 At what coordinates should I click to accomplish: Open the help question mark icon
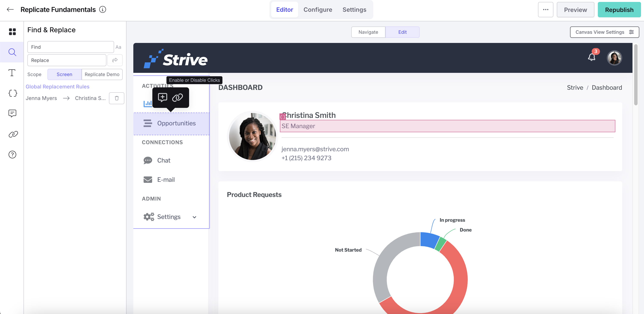point(12,154)
